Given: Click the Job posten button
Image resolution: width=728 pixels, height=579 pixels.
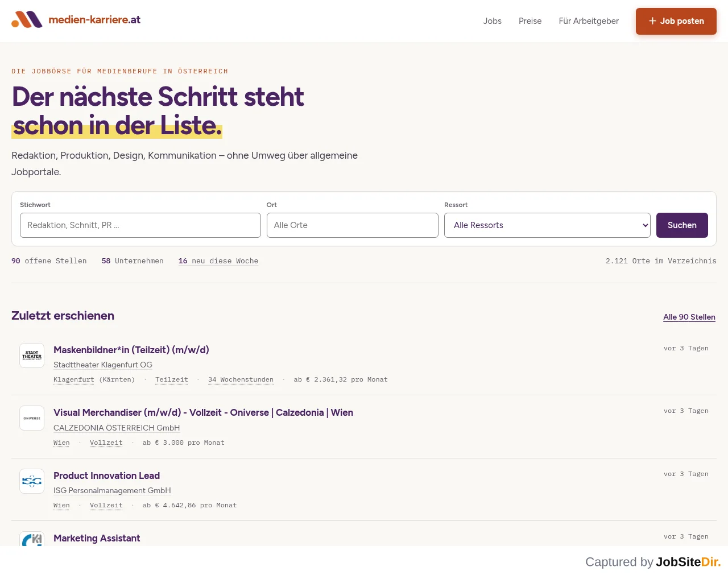Looking at the screenshot, I should click(676, 21).
